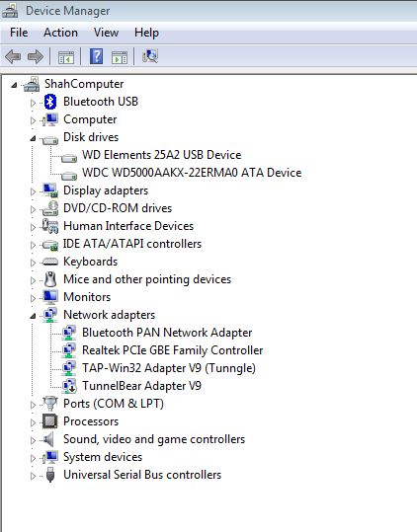Click the Scan for hardware changes icon
417x532 pixels.
click(150, 56)
